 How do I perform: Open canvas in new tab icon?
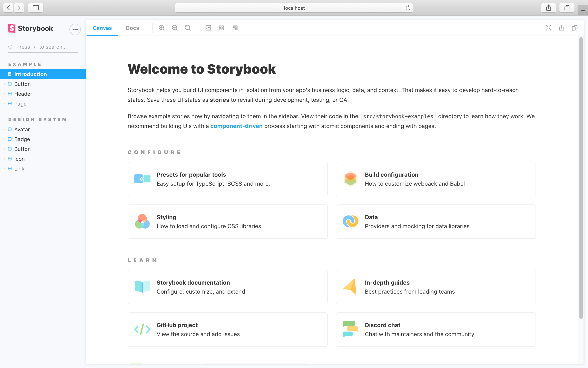click(561, 28)
